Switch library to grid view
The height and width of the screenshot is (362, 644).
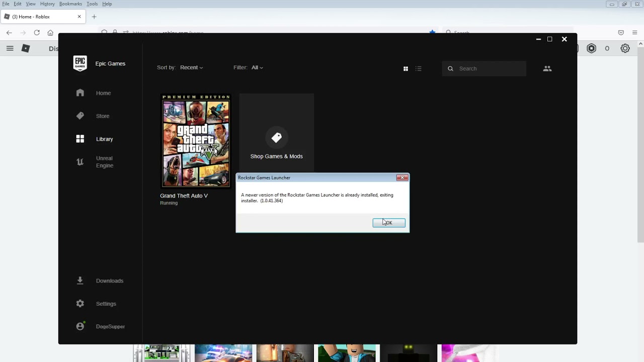[x=406, y=68]
